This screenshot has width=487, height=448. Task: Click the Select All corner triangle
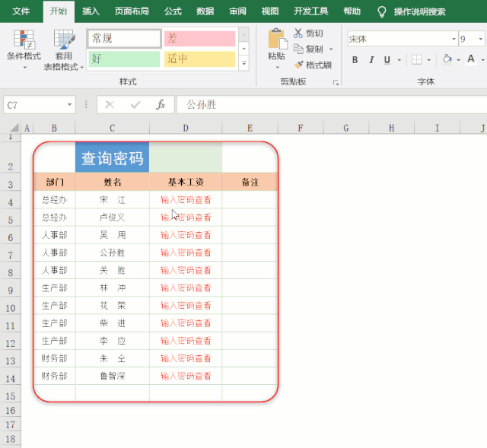pyautogui.click(x=14, y=128)
